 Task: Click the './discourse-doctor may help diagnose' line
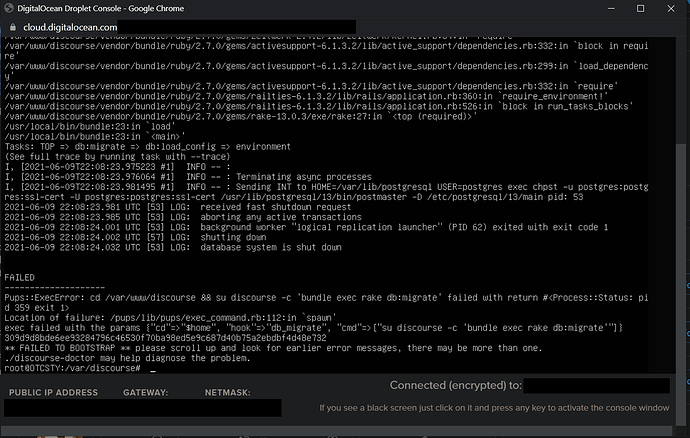click(x=127, y=358)
